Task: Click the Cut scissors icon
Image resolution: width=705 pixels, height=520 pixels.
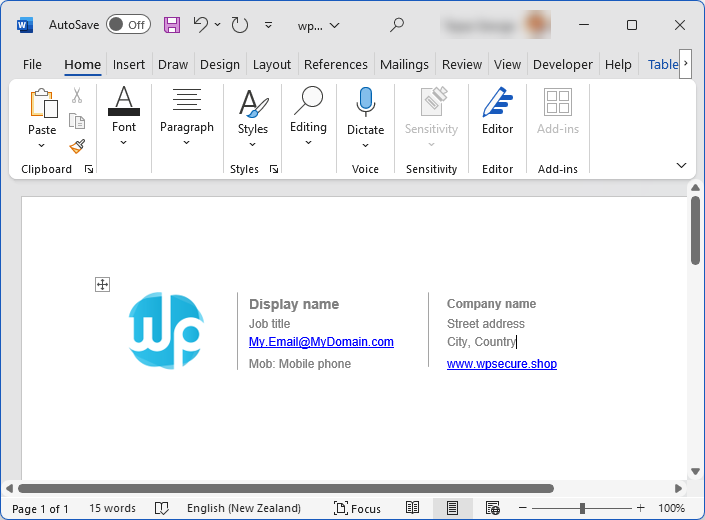Action: [x=77, y=95]
